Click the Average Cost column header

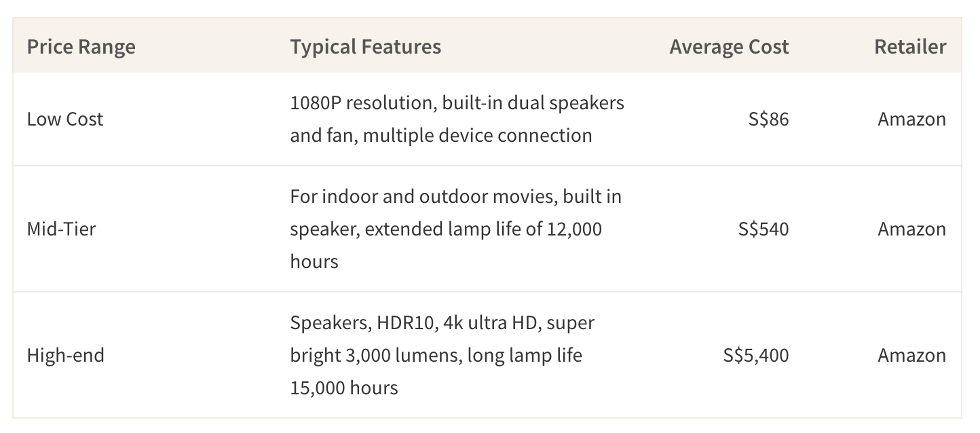tap(729, 47)
